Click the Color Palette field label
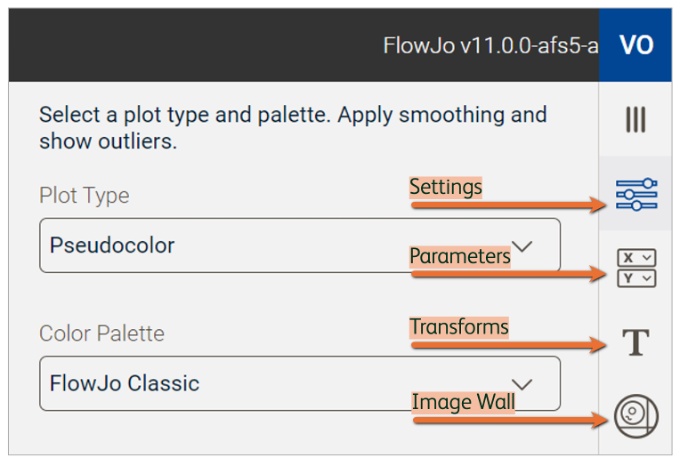 (102, 334)
